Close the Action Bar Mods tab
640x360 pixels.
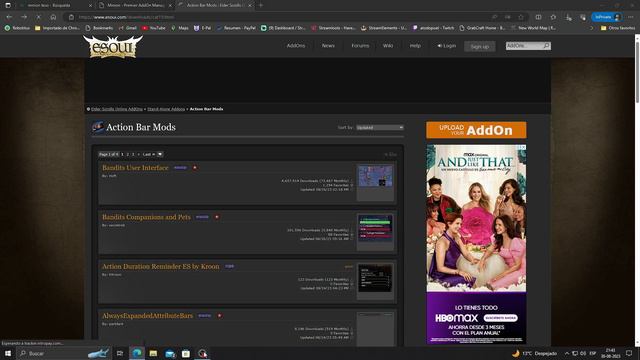(250, 5)
